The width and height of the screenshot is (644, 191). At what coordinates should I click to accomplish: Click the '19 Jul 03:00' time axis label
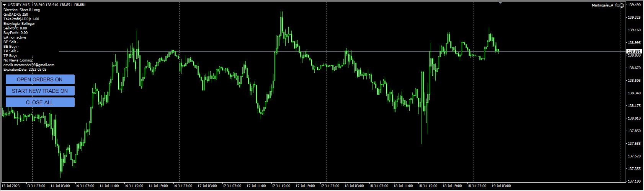[x=501, y=186]
